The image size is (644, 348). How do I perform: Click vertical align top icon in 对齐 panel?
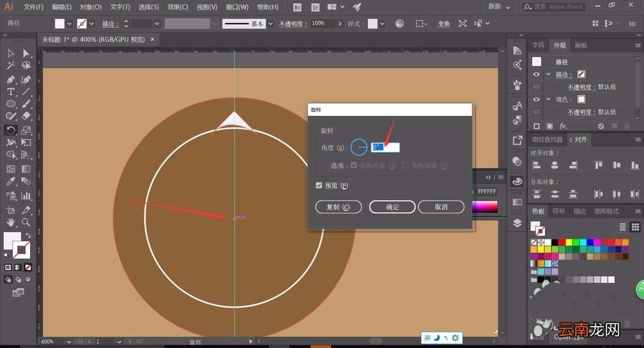click(598, 165)
